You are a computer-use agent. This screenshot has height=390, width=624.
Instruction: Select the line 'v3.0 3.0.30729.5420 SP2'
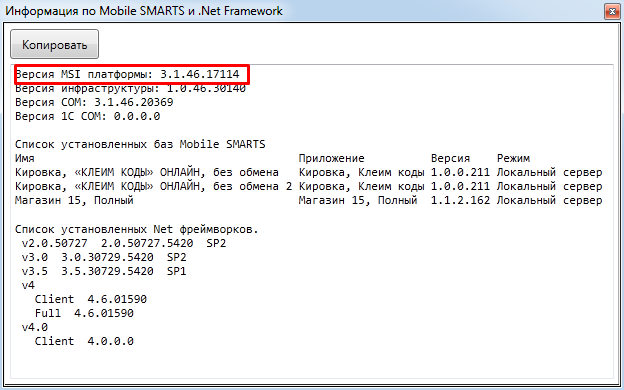click(x=104, y=257)
